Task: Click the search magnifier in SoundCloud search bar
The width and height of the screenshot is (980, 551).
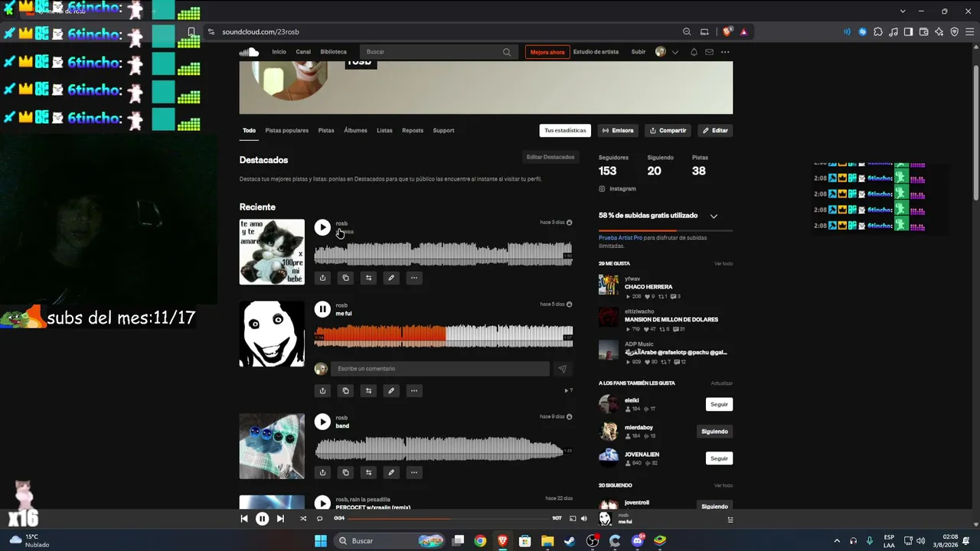Action: pyautogui.click(x=507, y=52)
